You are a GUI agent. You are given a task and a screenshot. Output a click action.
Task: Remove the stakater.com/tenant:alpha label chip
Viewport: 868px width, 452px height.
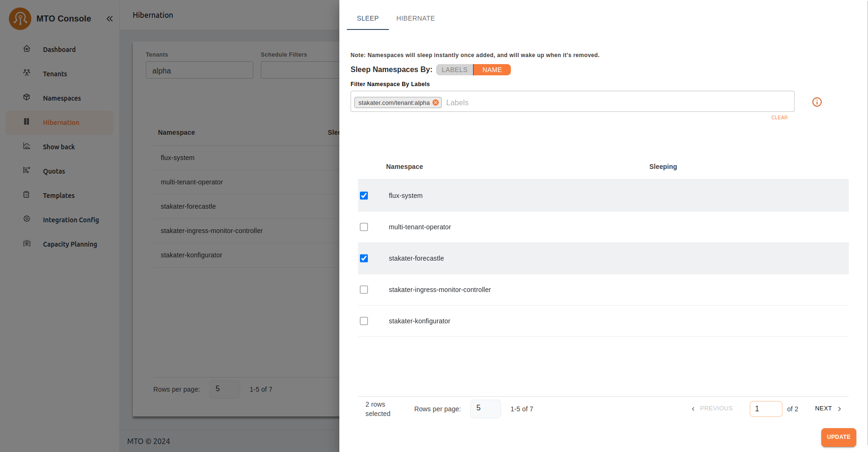point(436,102)
